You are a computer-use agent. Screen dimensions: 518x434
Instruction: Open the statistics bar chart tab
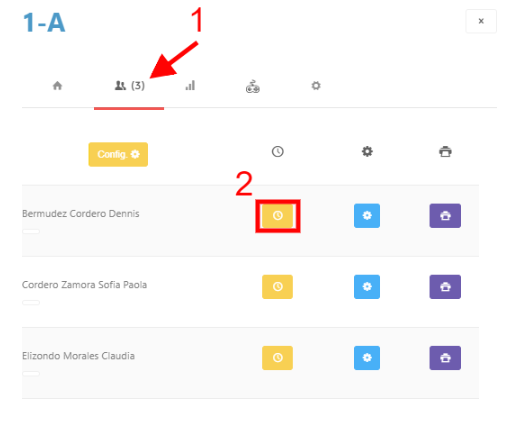190,85
